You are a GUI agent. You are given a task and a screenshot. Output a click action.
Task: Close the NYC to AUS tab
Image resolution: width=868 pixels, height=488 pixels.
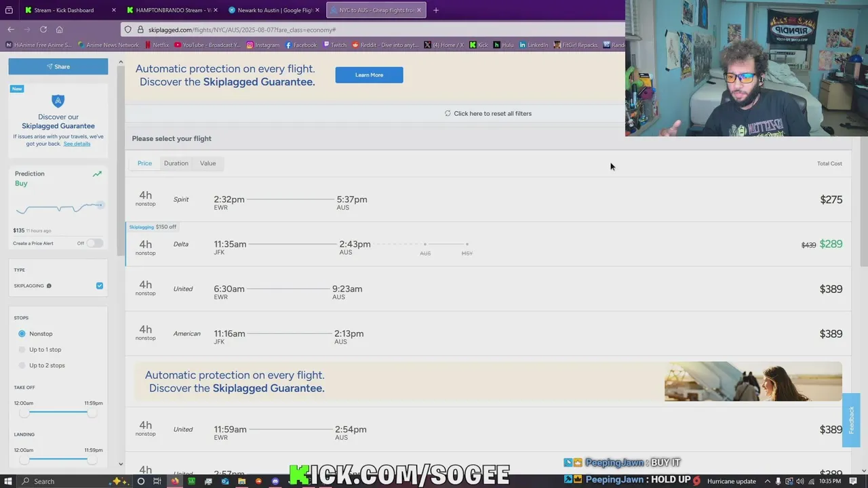click(419, 10)
